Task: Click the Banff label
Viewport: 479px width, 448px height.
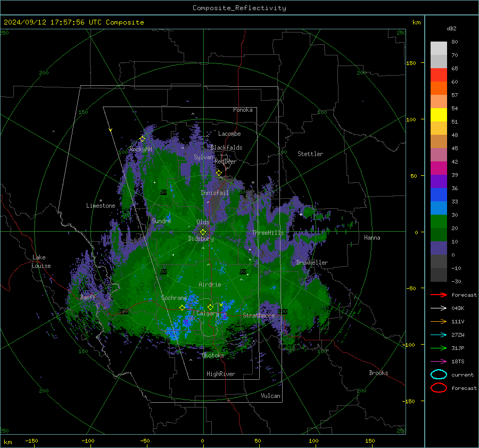Action: pyautogui.click(x=88, y=297)
